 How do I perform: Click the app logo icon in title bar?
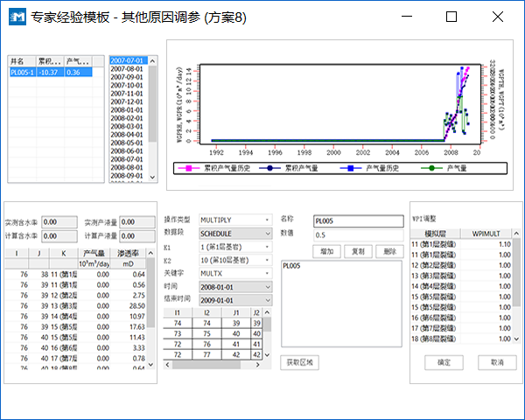(15, 17)
